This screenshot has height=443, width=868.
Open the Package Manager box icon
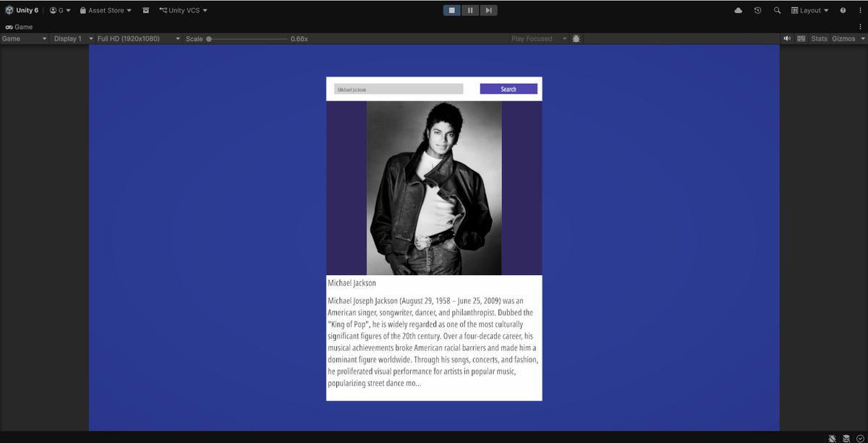click(145, 10)
